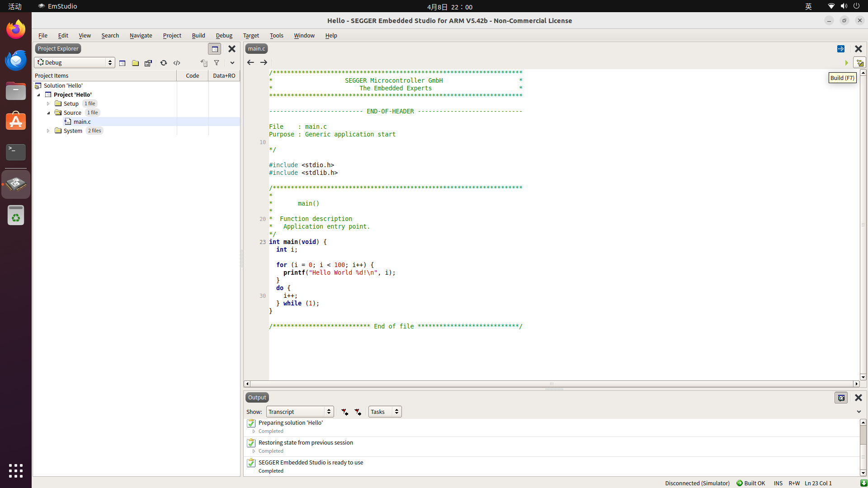Screen dimensions: 868x488
Task: Open the Terminal from the Ubuntu dock
Action: click(16, 152)
